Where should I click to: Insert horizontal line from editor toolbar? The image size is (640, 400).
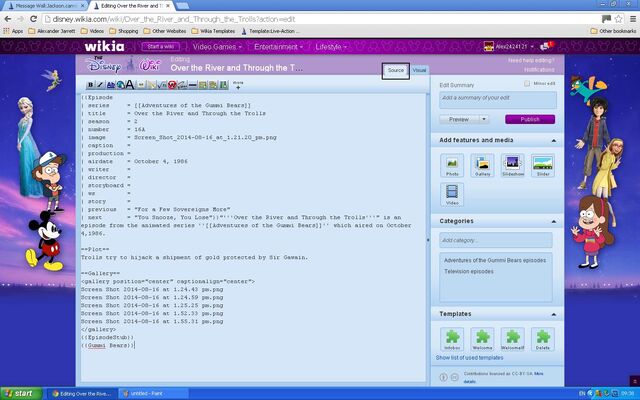pos(193,85)
